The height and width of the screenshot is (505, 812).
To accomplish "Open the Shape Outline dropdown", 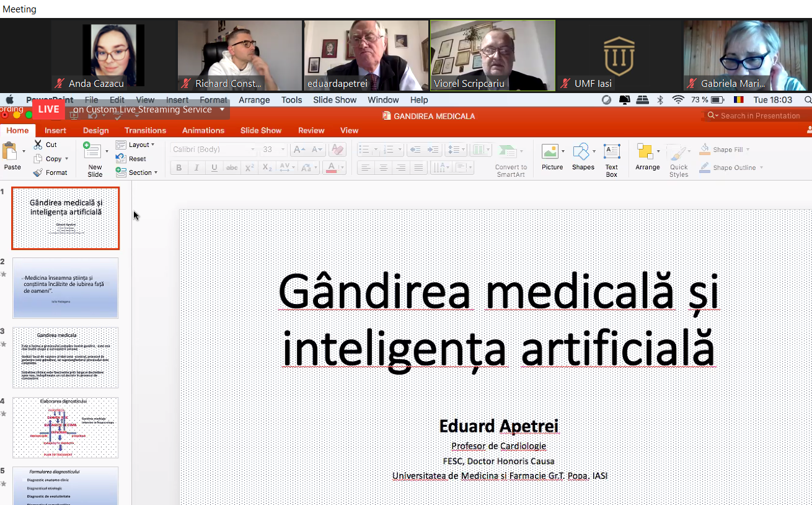I will point(761,168).
